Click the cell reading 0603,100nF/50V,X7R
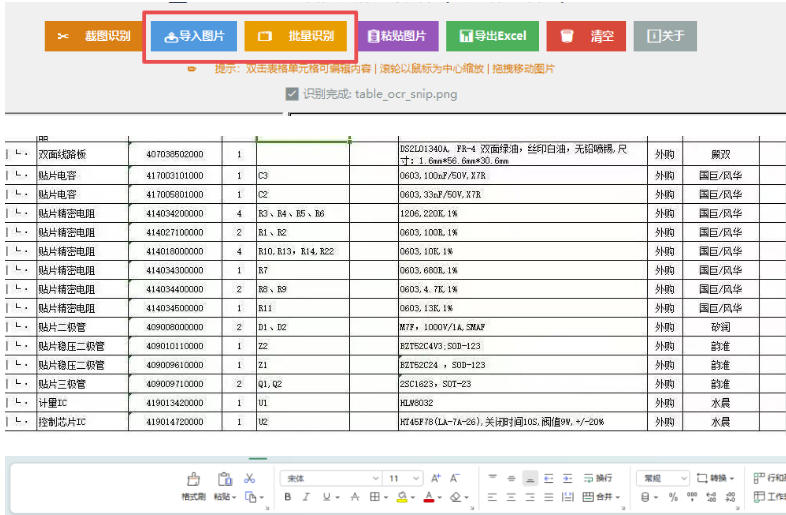 (523, 176)
